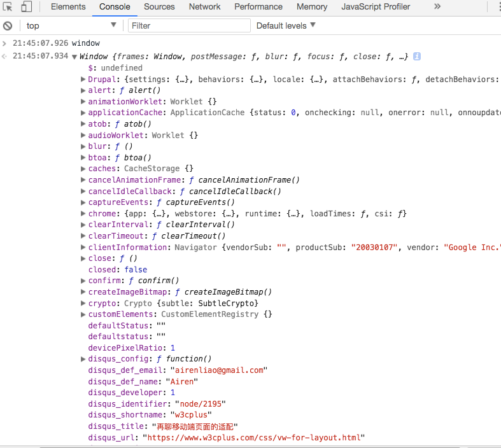501x448 pixels.
Task: Expand the crypto property
Action: tap(83, 303)
